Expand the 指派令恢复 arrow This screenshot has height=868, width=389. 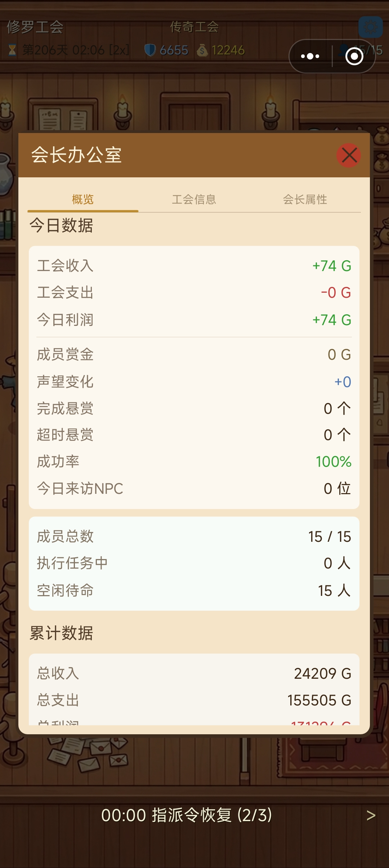(x=371, y=815)
